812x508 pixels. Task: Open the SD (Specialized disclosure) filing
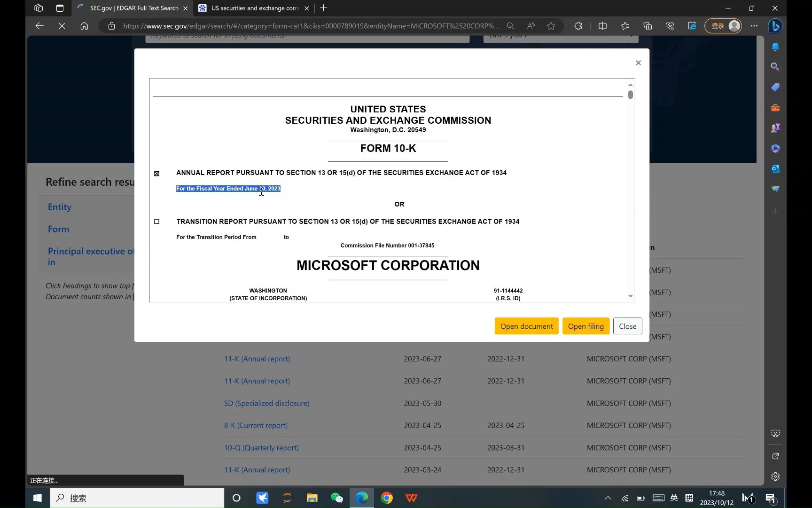tap(266, 403)
